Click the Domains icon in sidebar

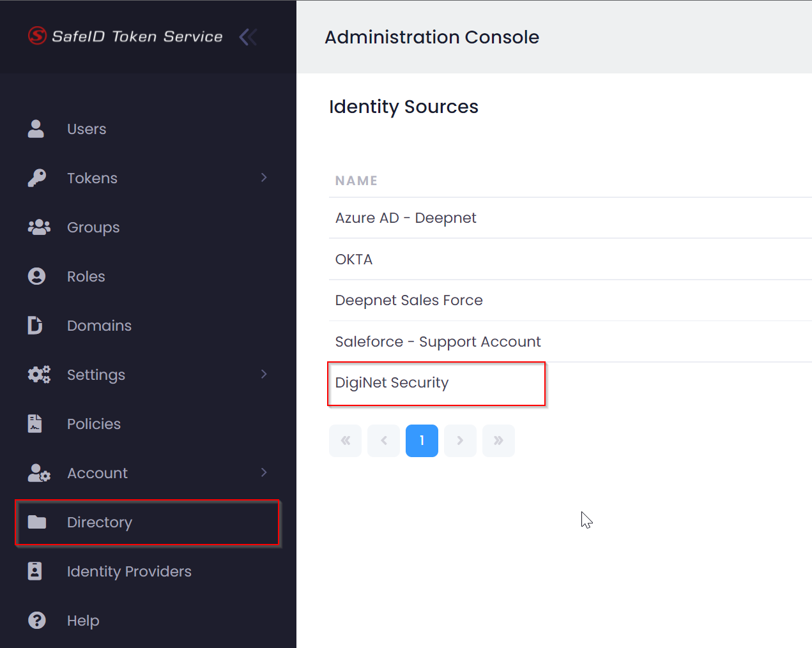click(35, 326)
